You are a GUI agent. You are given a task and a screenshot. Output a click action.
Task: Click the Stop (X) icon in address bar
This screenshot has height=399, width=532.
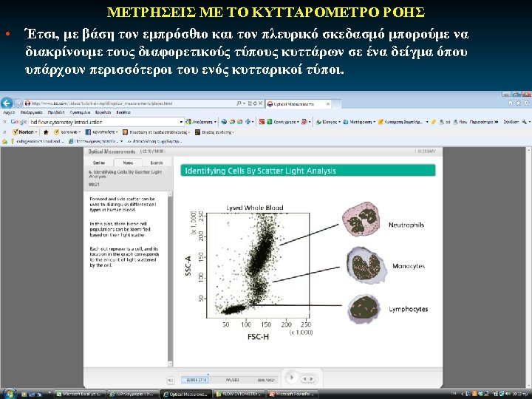260,103
